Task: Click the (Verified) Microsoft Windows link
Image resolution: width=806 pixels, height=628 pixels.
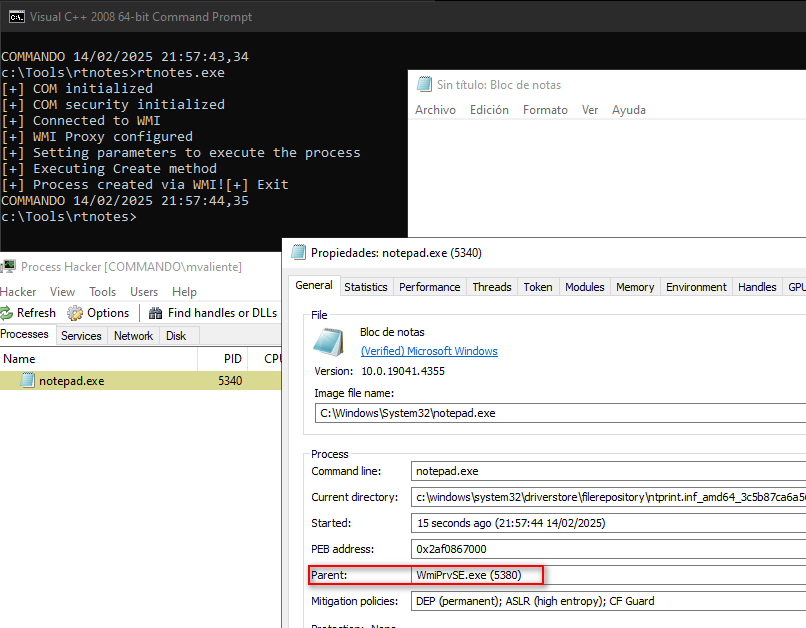Action: pos(429,351)
